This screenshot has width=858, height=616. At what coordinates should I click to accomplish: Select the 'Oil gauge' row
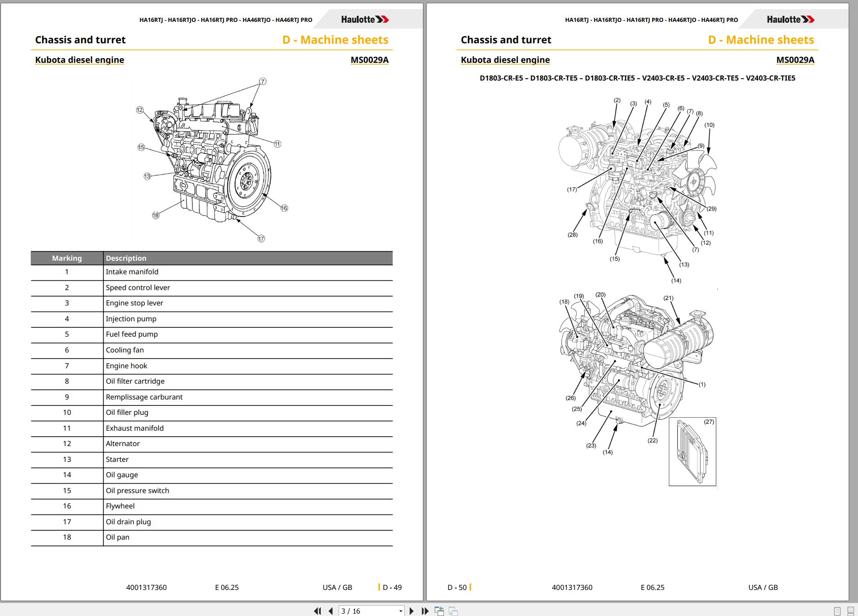212,475
